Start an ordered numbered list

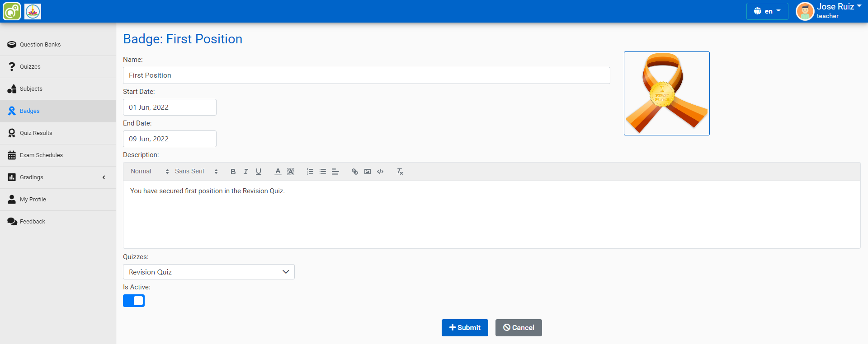310,172
